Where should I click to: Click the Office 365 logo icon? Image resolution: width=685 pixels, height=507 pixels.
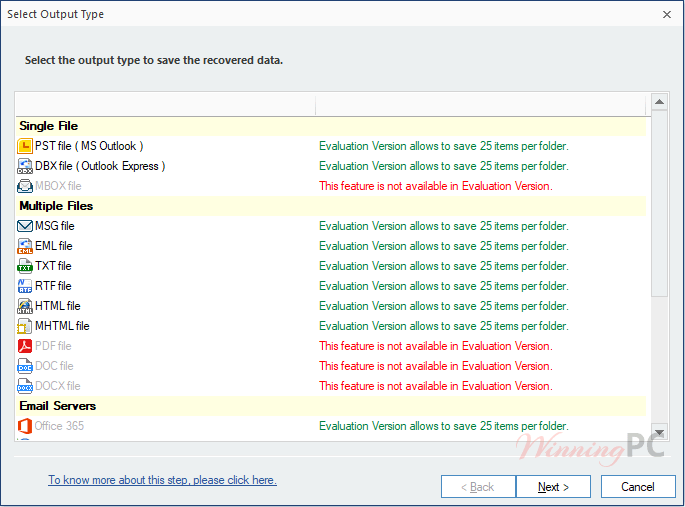click(25, 426)
